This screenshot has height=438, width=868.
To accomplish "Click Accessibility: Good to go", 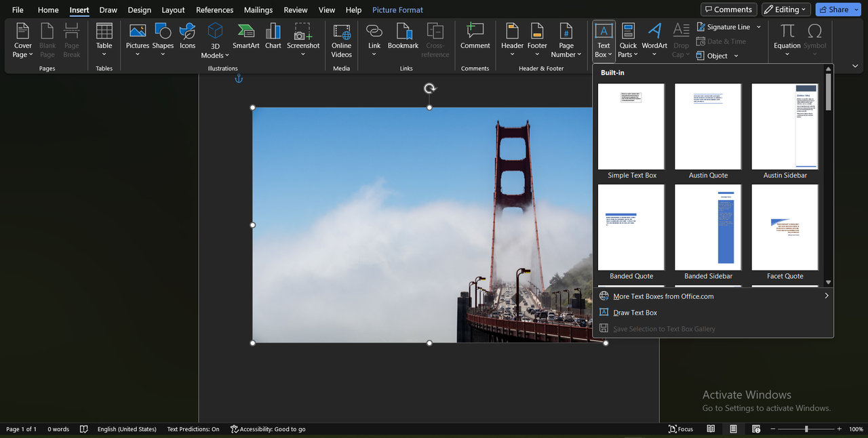I will (268, 429).
